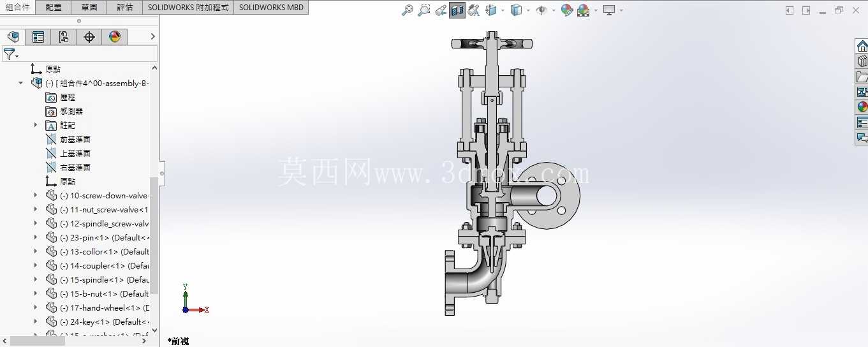The width and height of the screenshot is (868, 347).
Task: Click the Apply Scene icon
Action: pos(583,10)
